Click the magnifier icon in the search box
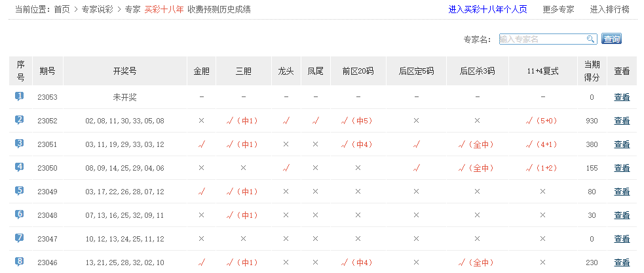This screenshot has height=273, width=644. tap(590, 39)
